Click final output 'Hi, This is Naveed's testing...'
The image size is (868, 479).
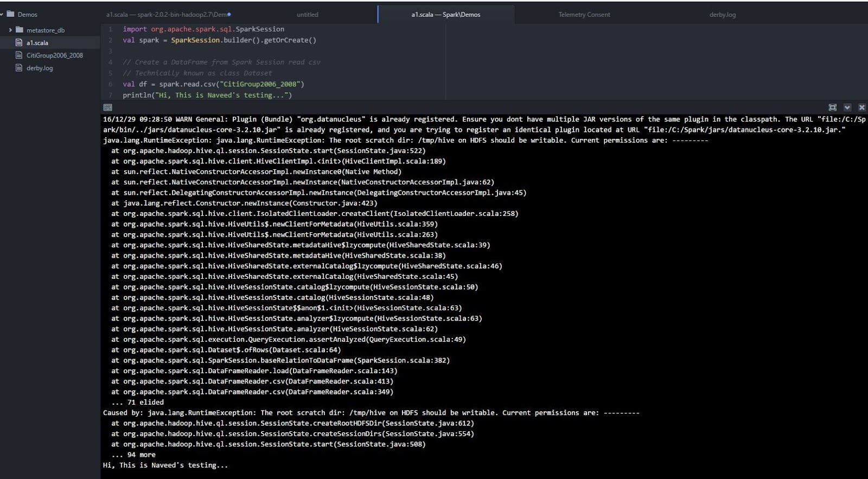coord(165,465)
